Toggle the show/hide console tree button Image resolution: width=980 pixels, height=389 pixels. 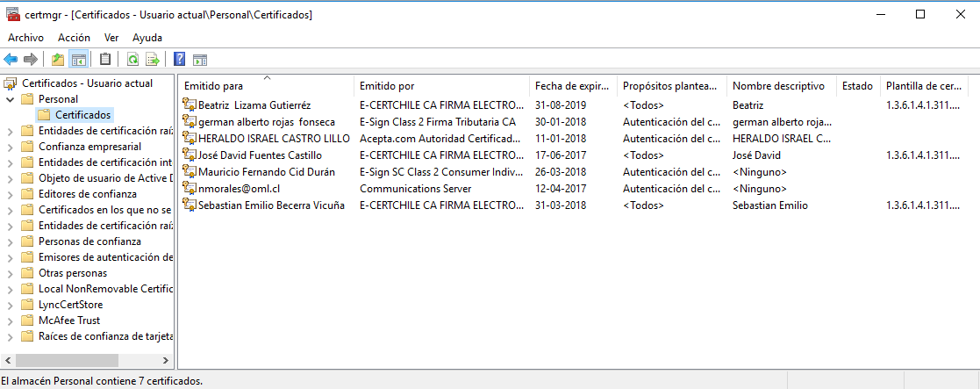(78, 60)
